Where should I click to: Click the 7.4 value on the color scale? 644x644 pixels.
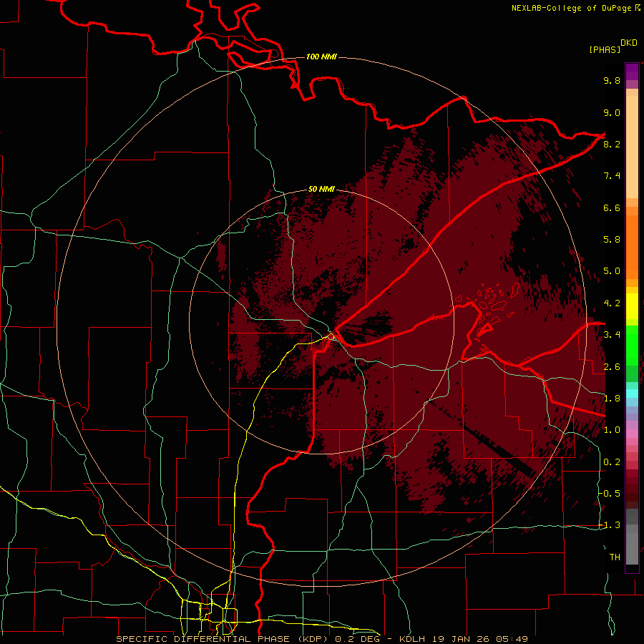pyautogui.click(x=612, y=176)
